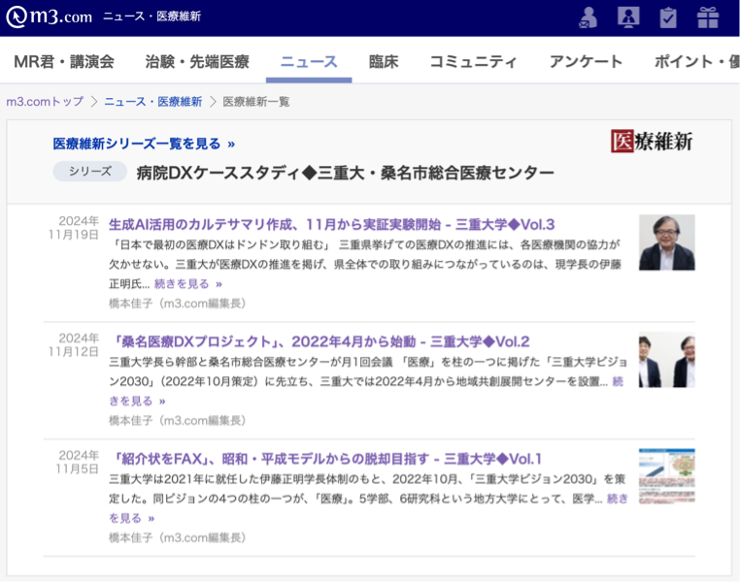742x586 pixels.
Task: Open article 紹介状をFAX Vol.1
Action: pyautogui.click(x=327, y=459)
